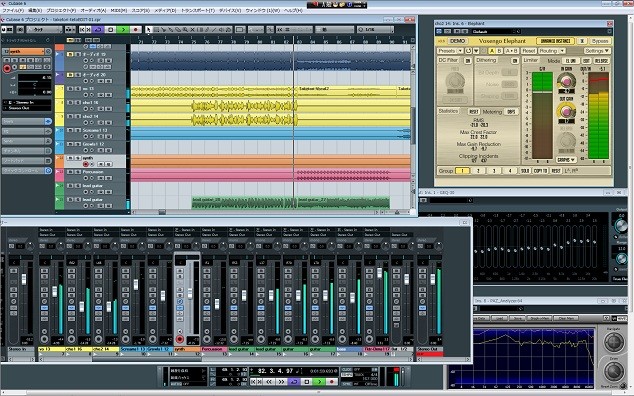Click COPY TO in Elephant group bar
Screen dimensions: 634x396
coord(541,171)
